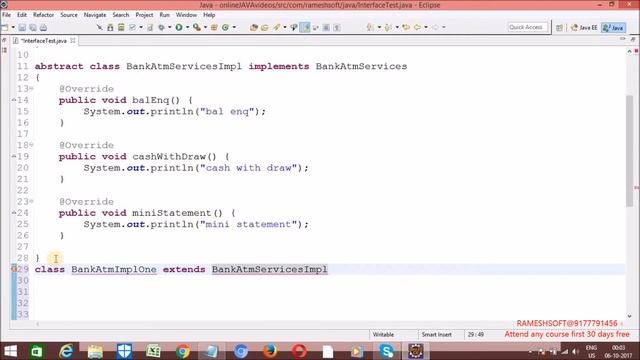
Task: Click the Open Perspective icon
Action: coord(559,27)
